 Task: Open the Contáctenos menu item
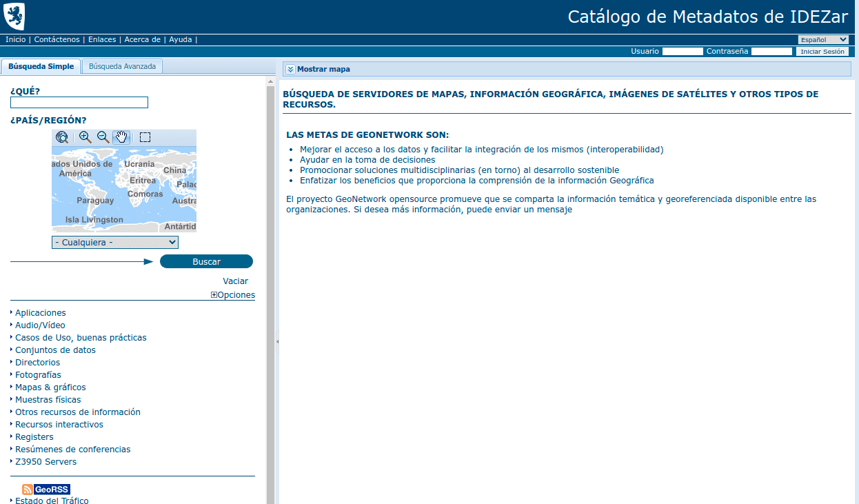pos(57,40)
